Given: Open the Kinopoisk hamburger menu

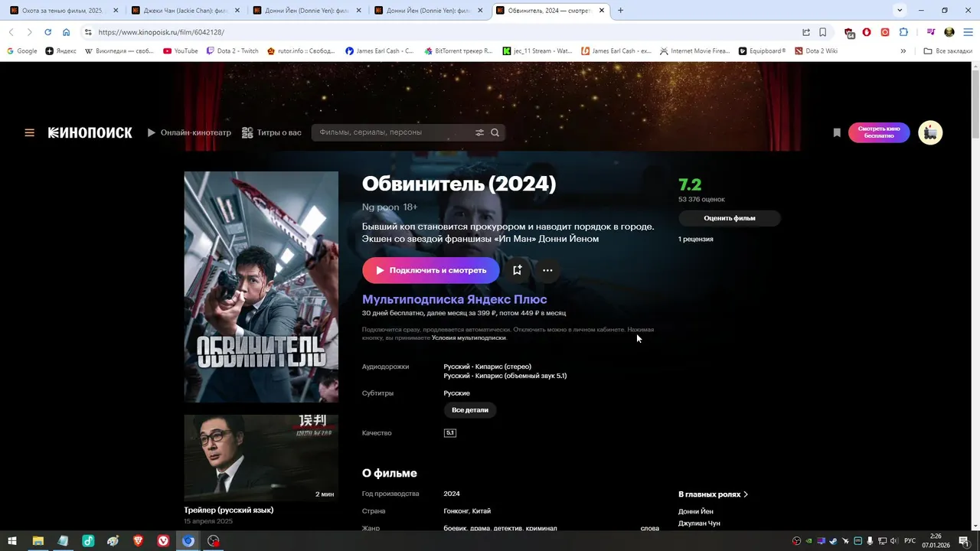Looking at the screenshot, I should pyautogui.click(x=29, y=132).
